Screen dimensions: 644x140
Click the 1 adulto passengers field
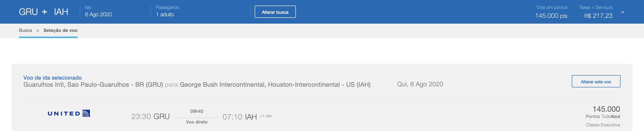[x=165, y=14]
